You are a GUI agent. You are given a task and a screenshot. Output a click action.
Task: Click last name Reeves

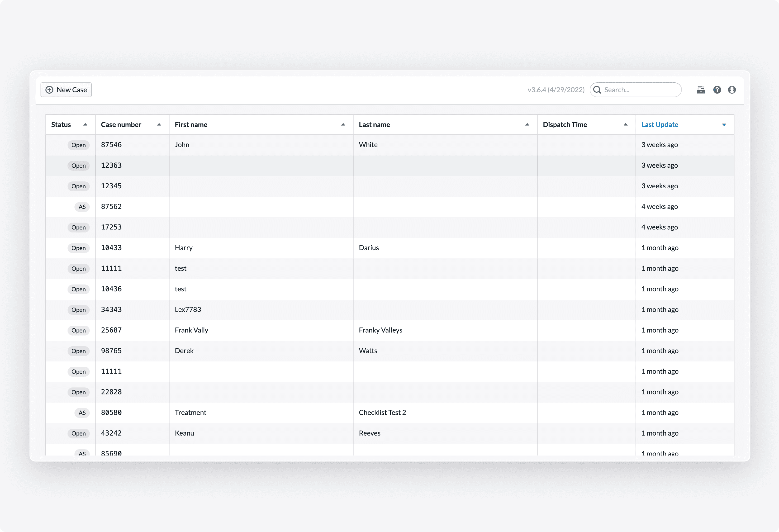pyautogui.click(x=370, y=433)
